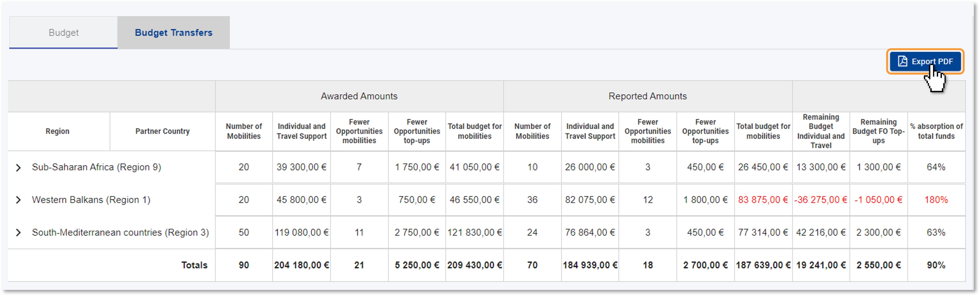Click the 90% total absorption cell
The width and height of the screenshot is (980, 296).
[x=936, y=265]
